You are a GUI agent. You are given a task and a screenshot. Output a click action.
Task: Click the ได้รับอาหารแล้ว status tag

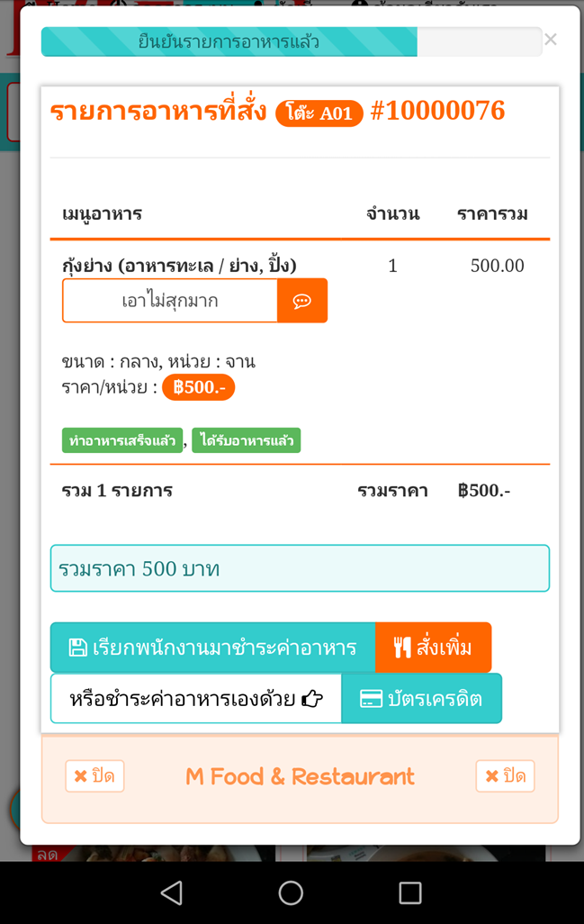[x=246, y=440]
